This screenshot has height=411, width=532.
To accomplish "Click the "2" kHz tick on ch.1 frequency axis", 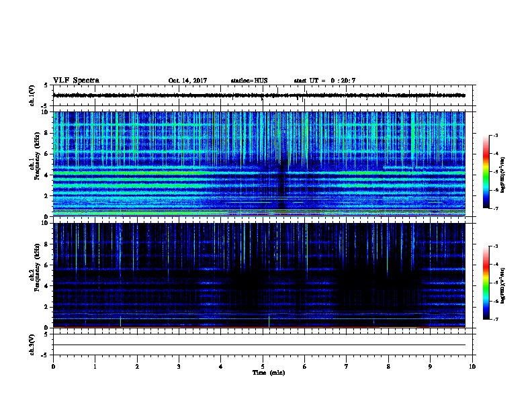I will (46, 196).
